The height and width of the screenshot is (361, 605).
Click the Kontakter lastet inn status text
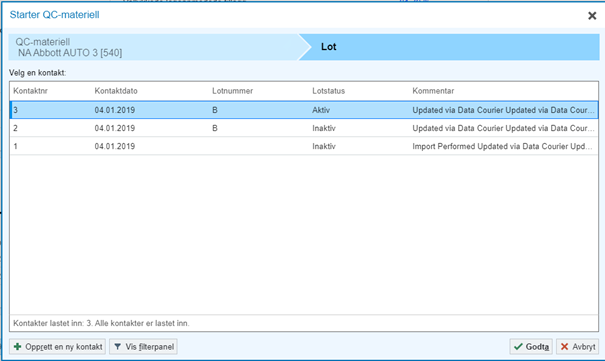(101, 323)
